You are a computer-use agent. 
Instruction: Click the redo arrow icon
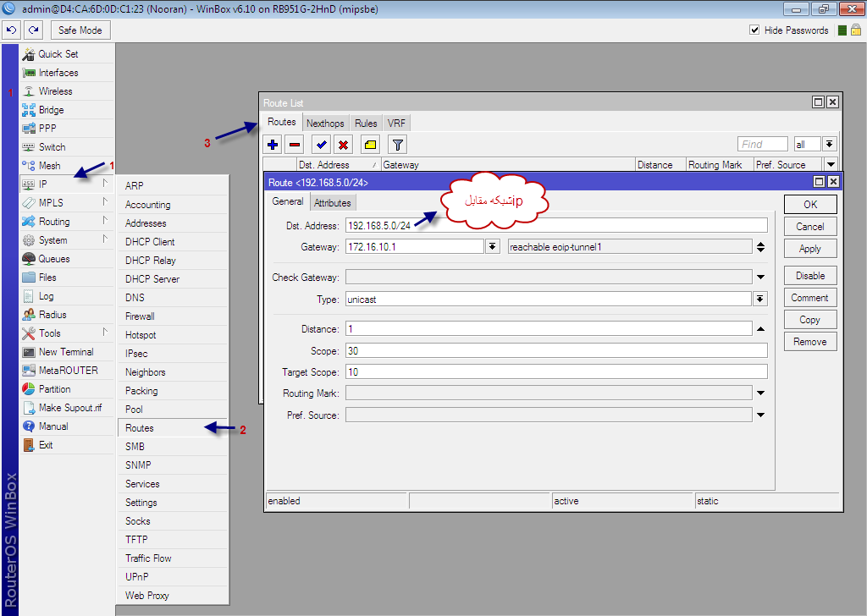[x=34, y=30]
